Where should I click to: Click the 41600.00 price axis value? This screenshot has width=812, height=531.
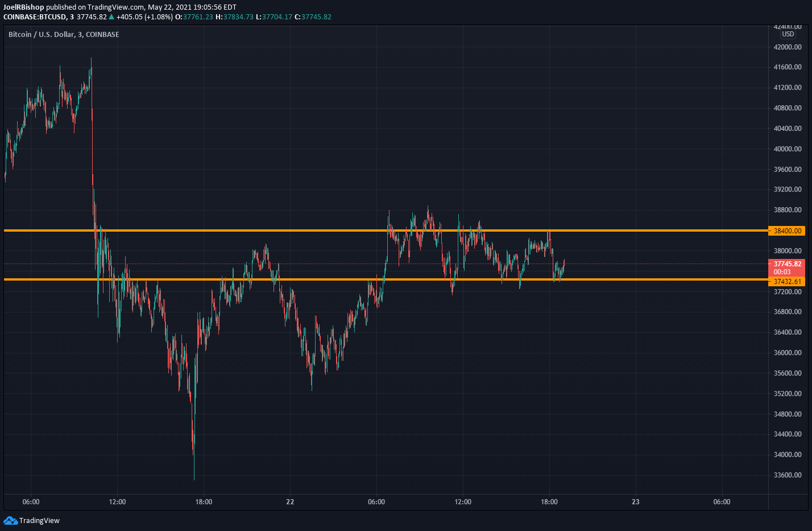point(788,67)
